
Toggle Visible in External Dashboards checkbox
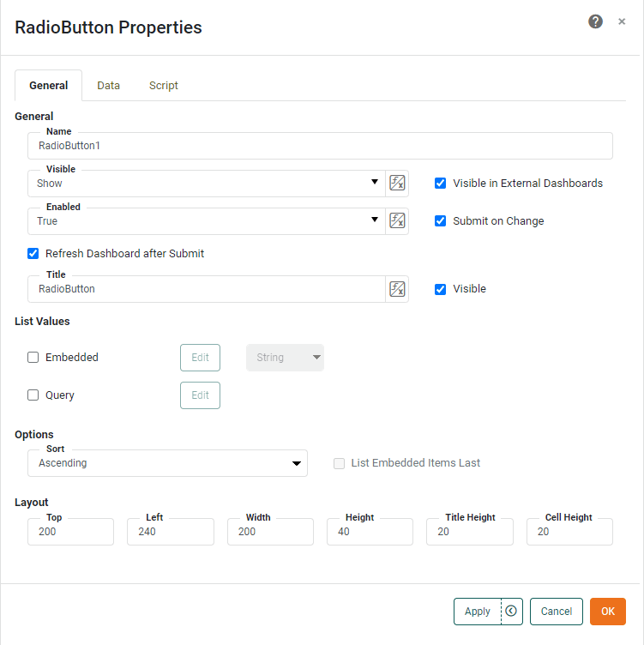click(x=441, y=184)
